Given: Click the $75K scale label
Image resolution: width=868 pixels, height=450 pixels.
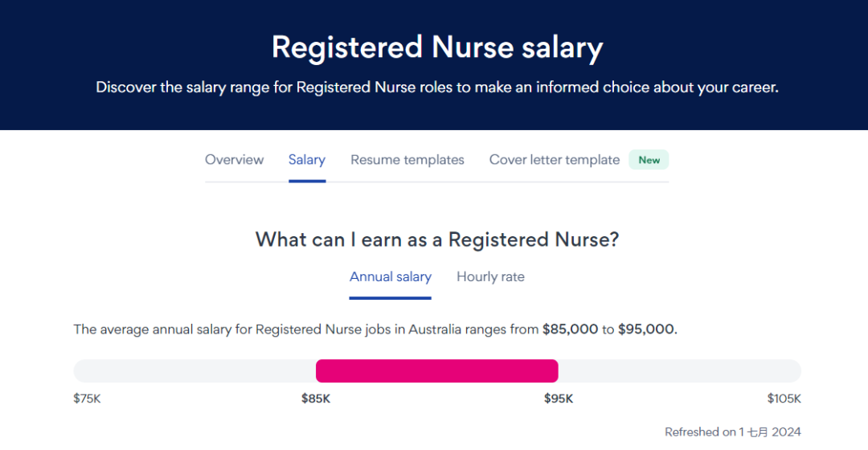Looking at the screenshot, I should coord(87,399).
